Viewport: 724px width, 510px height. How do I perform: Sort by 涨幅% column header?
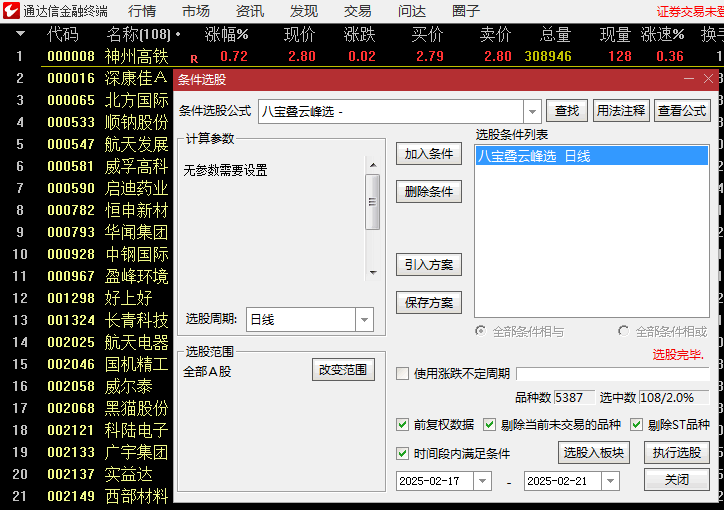[226, 34]
